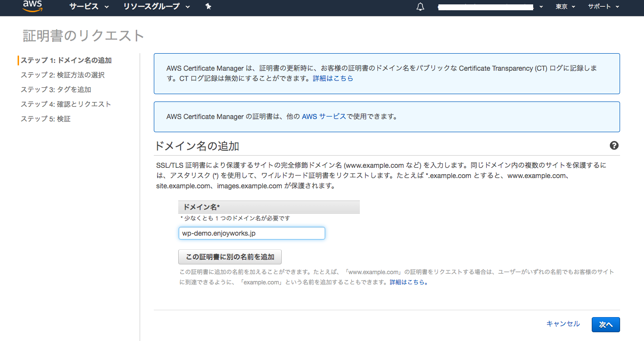Click the 次へ button
The width and height of the screenshot is (644, 341).
pyautogui.click(x=606, y=324)
